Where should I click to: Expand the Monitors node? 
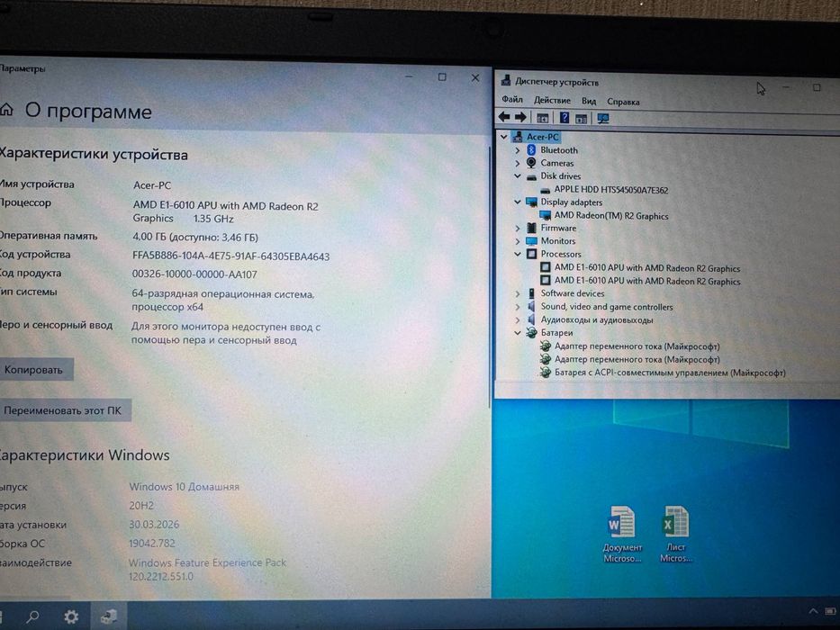518,241
